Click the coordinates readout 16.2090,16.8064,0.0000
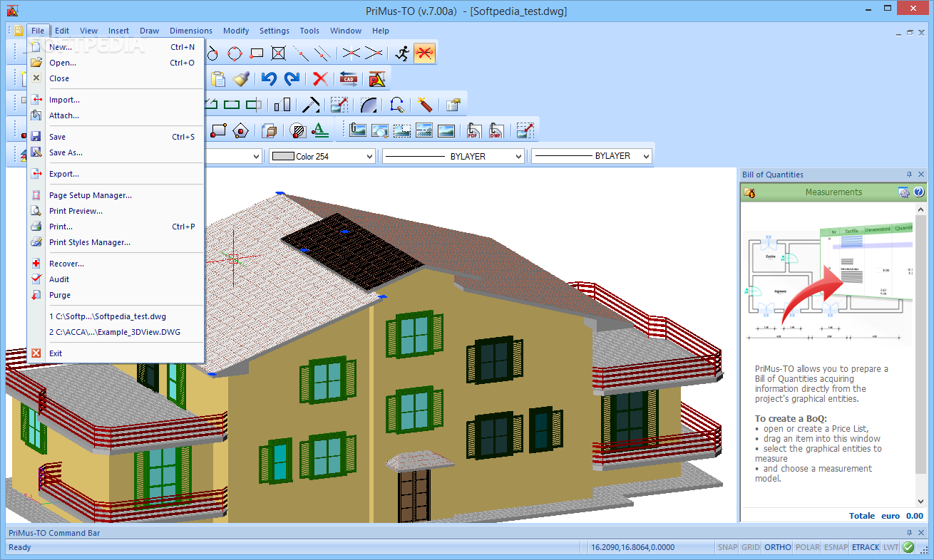Screen dimensions: 934x560 tap(632, 547)
